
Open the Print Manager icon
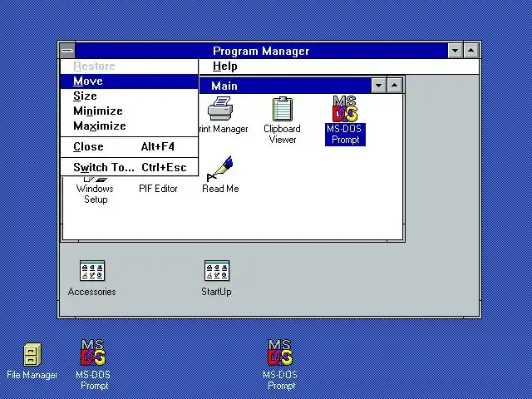[220, 109]
